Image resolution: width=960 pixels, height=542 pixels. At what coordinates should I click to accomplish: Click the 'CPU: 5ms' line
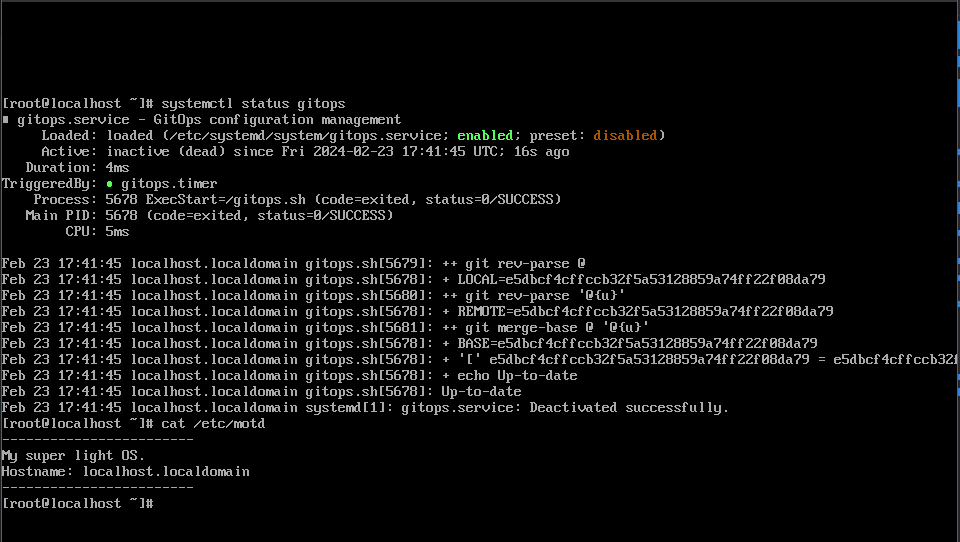(97, 231)
